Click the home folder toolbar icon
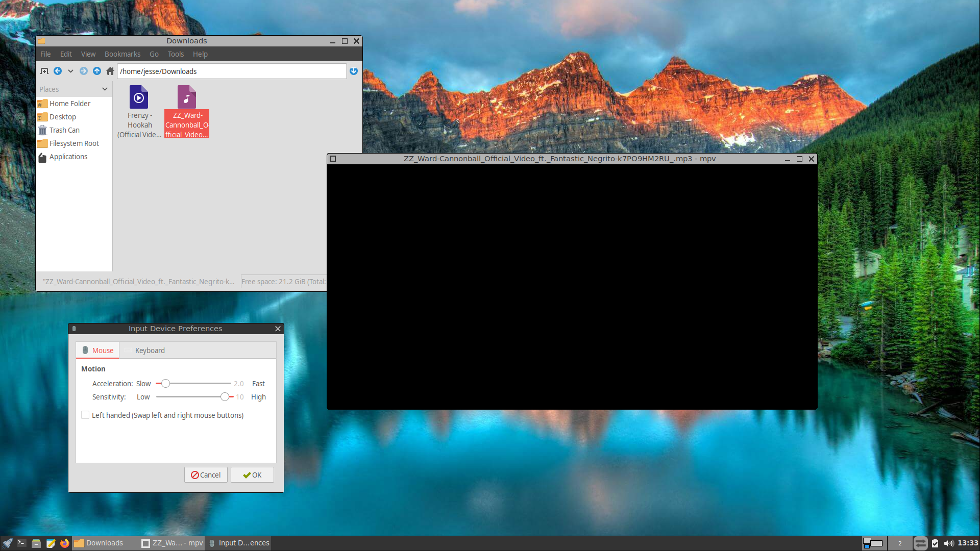This screenshot has height=551, width=980. [110, 71]
